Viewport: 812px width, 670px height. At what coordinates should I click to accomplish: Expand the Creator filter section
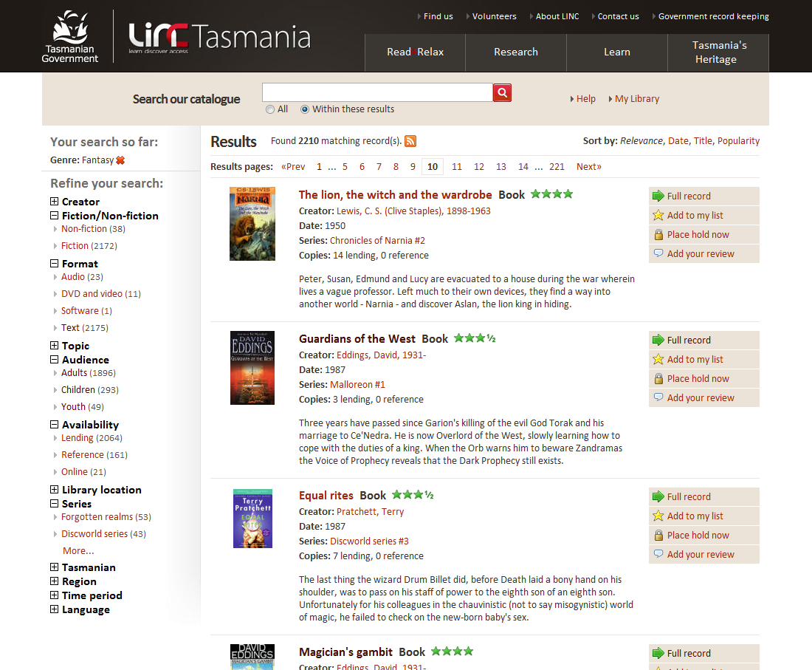(55, 201)
